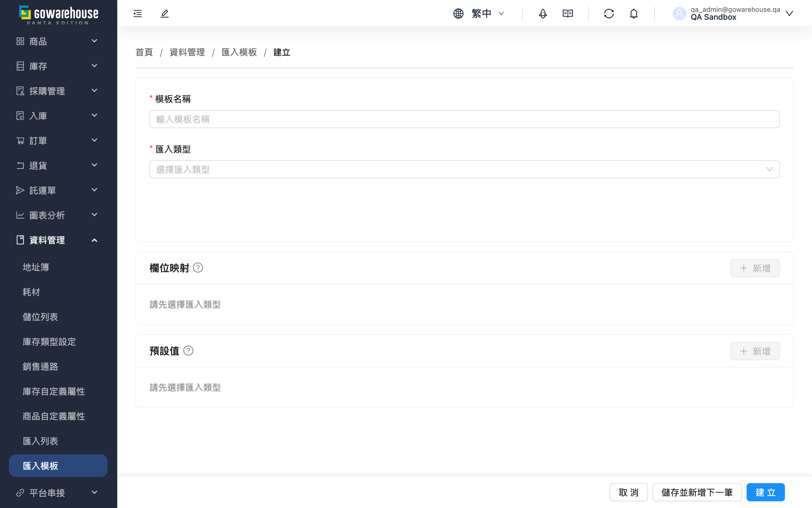
Task: Select the active 匯入模板 sidebar item
Action: tap(58, 466)
